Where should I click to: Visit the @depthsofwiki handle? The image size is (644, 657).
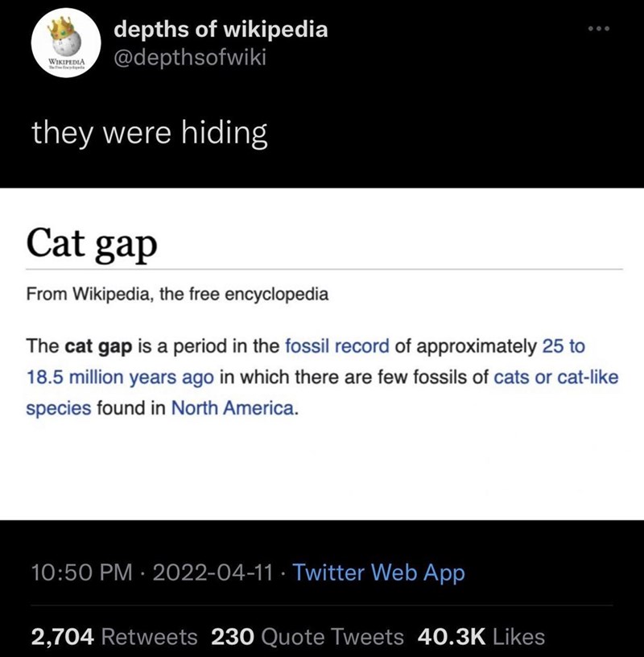tap(190, 57)
